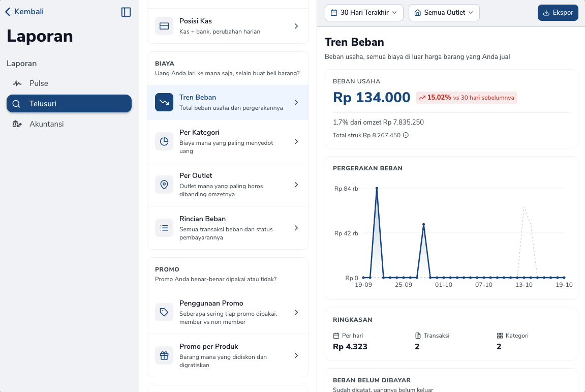Viewport: 585px width, 392px height.
Task: Click the Penggunaan Promo tag icon
Action: 164,312
